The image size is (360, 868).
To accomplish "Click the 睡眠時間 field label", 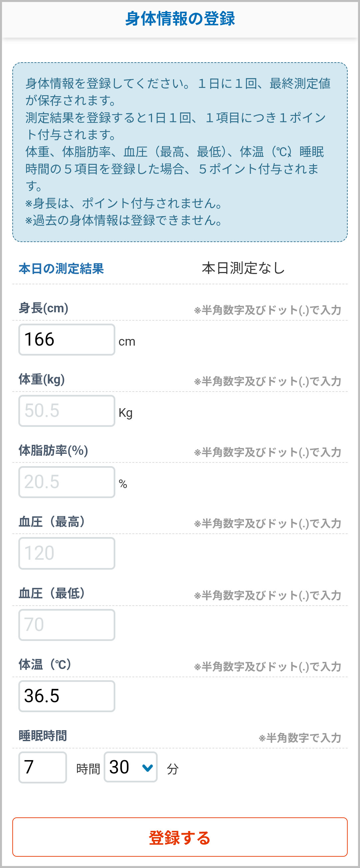I will 43,735.
